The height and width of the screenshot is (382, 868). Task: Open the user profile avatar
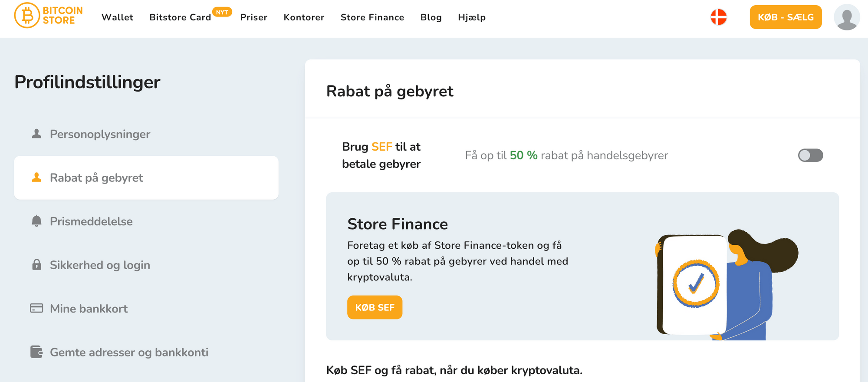[x=846, y=17]
